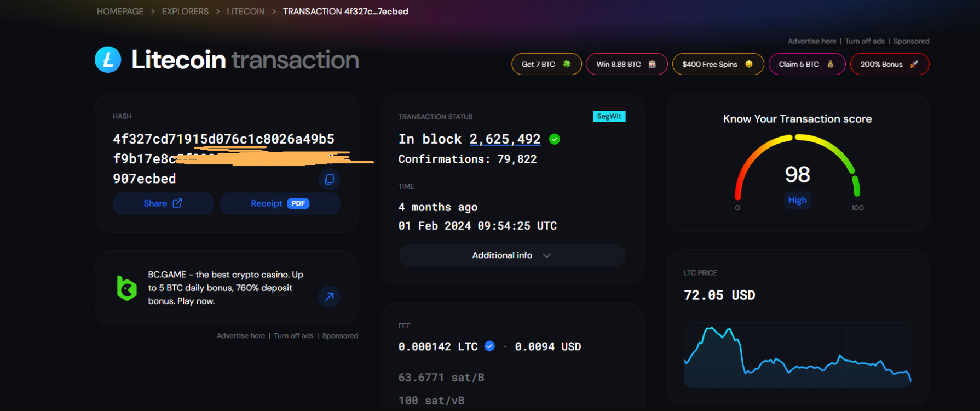
Task: Click the 0.0094 USD fee value
Action: coord(548,346)
